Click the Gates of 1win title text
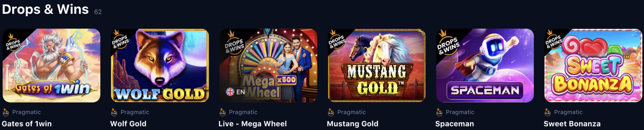The height and width of the screenshot is (130, 644). point(27,124)
